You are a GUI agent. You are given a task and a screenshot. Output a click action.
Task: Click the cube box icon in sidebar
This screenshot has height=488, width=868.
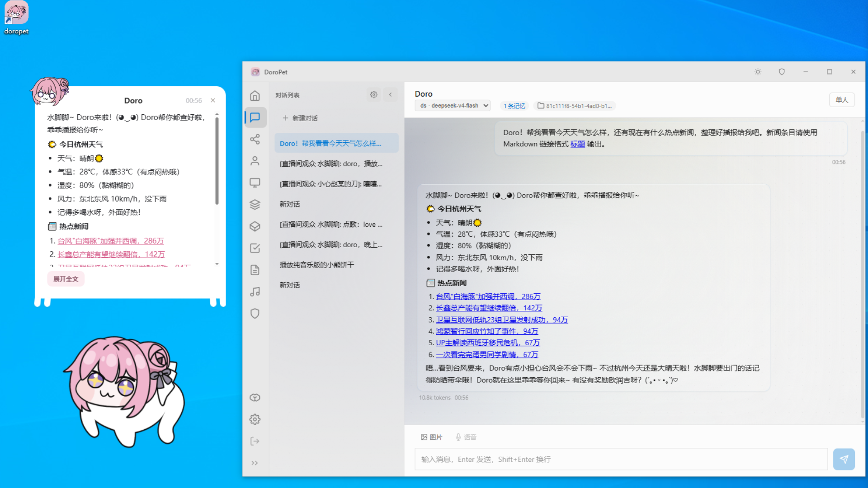[x=255, y=226]
